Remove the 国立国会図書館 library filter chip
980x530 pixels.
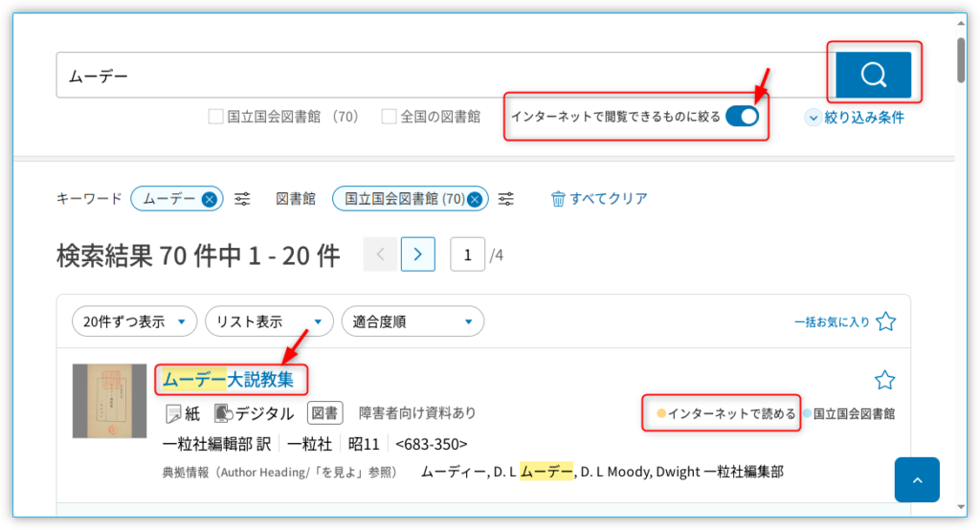[475, 199]
